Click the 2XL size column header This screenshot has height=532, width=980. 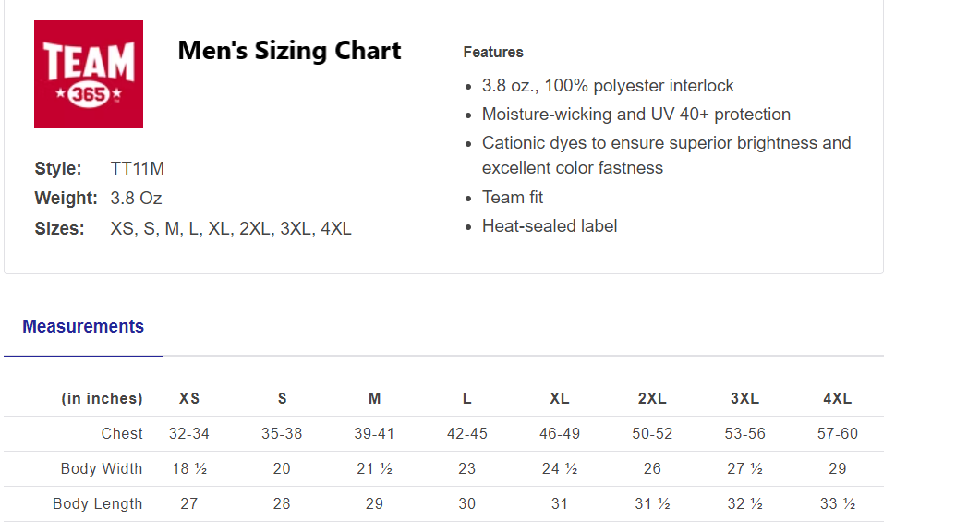tap(652, 399)
